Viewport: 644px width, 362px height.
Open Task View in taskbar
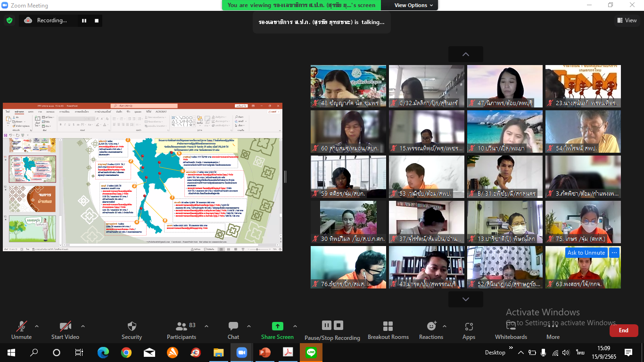click(79, 352)
